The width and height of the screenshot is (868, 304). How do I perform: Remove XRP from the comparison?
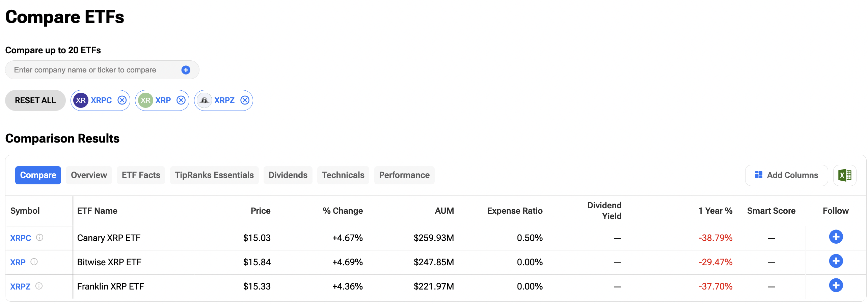coord(181,100)
